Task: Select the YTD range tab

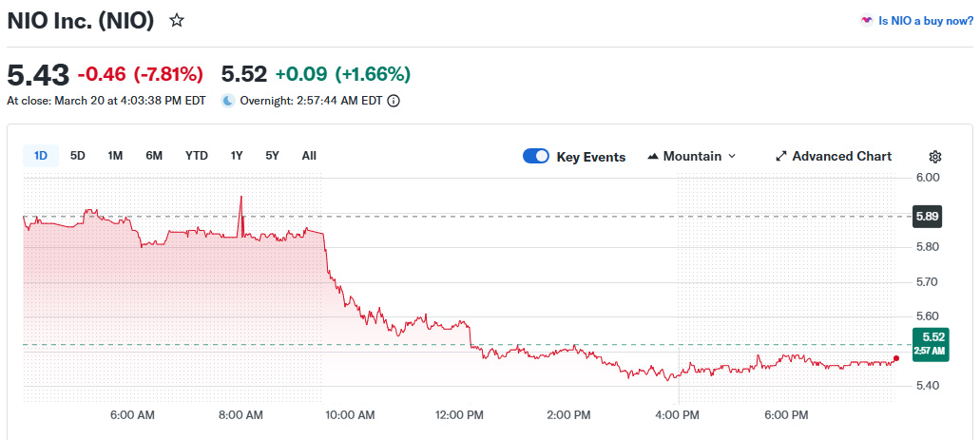Action: [196, 156]
